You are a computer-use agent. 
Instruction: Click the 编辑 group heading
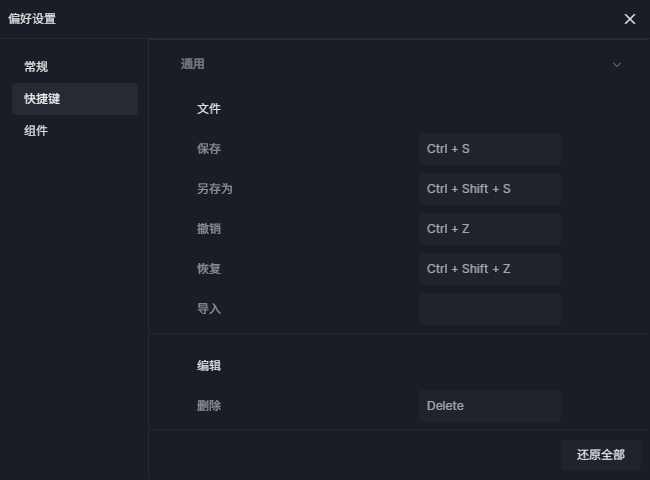209,366
